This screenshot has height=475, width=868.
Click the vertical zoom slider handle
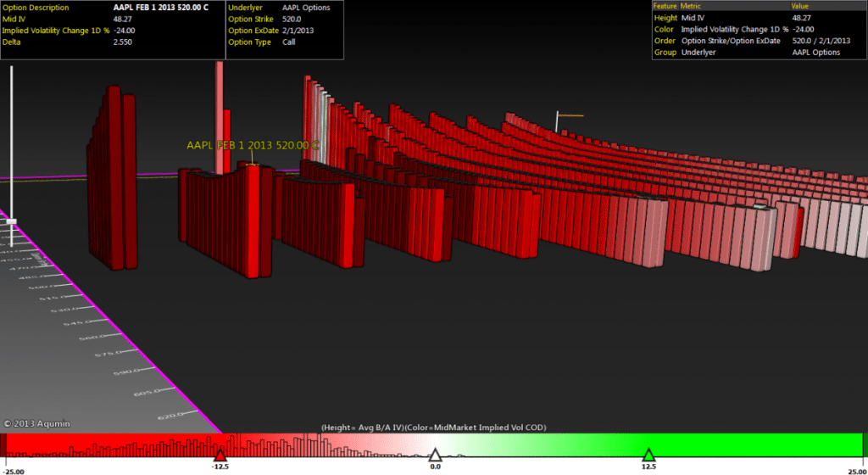11,221
